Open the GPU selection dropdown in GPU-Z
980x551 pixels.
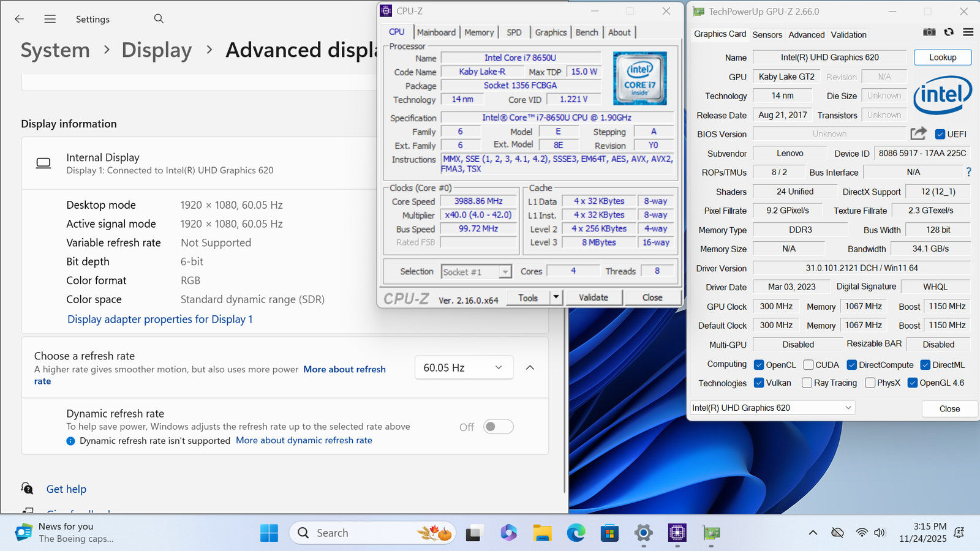click(x=772, y=408)
